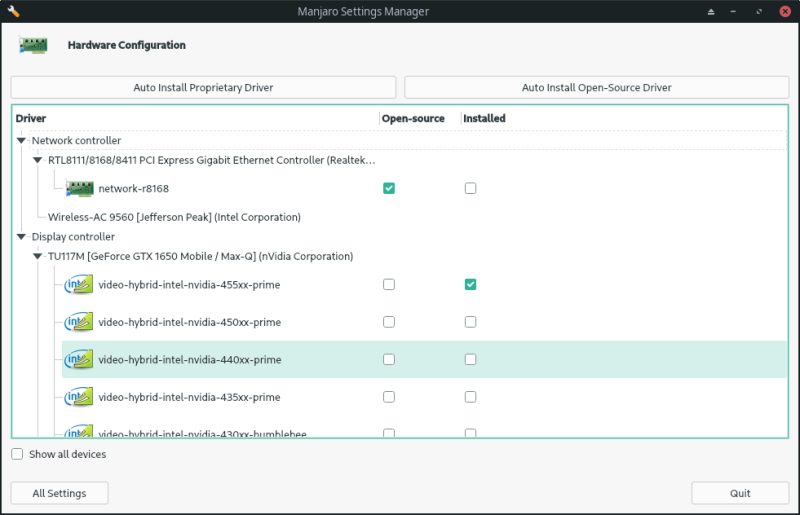Select video-hybrid-intel-nvidia-435xx-prime driver
800x515 pixels.
424,397
